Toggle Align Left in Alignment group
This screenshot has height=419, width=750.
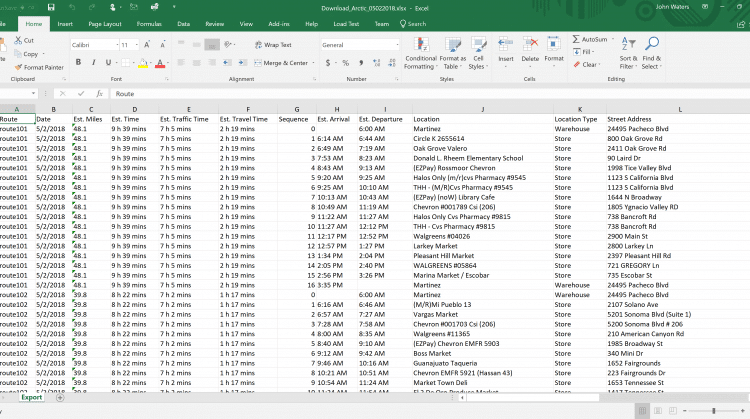[181, 63]
